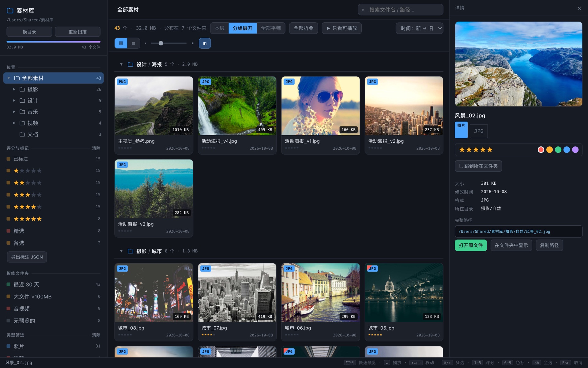Click the 素材库 folder icon

(10, 10)
